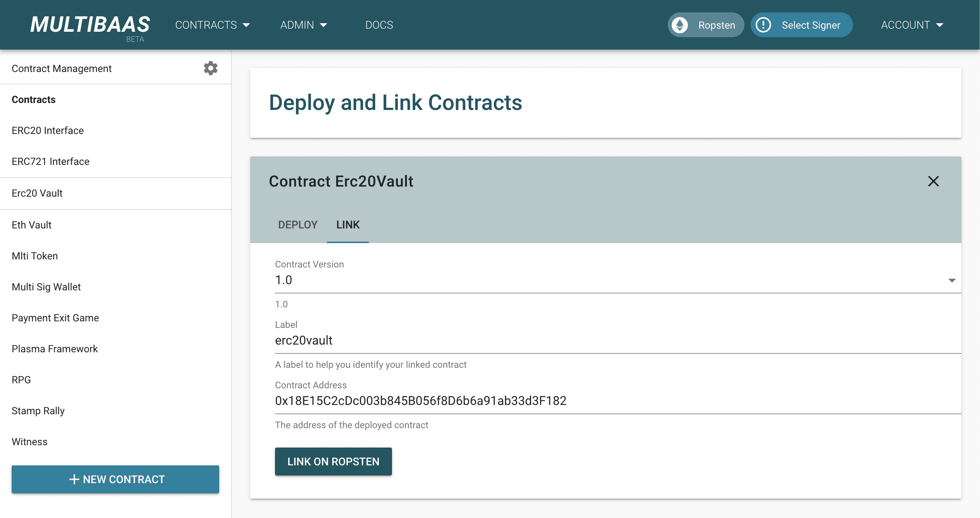
Task: Open the ADMIN menu
Action: 303,25
